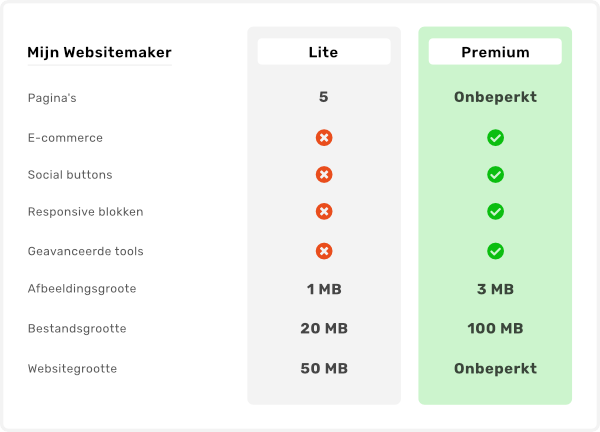Click the green check for Premium Responsive blokken

pos(495,212)
